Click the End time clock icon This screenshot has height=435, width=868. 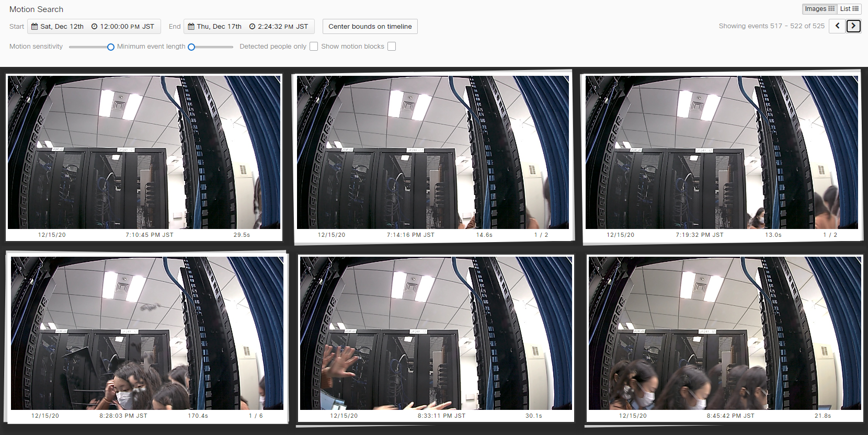click(252, 27)
